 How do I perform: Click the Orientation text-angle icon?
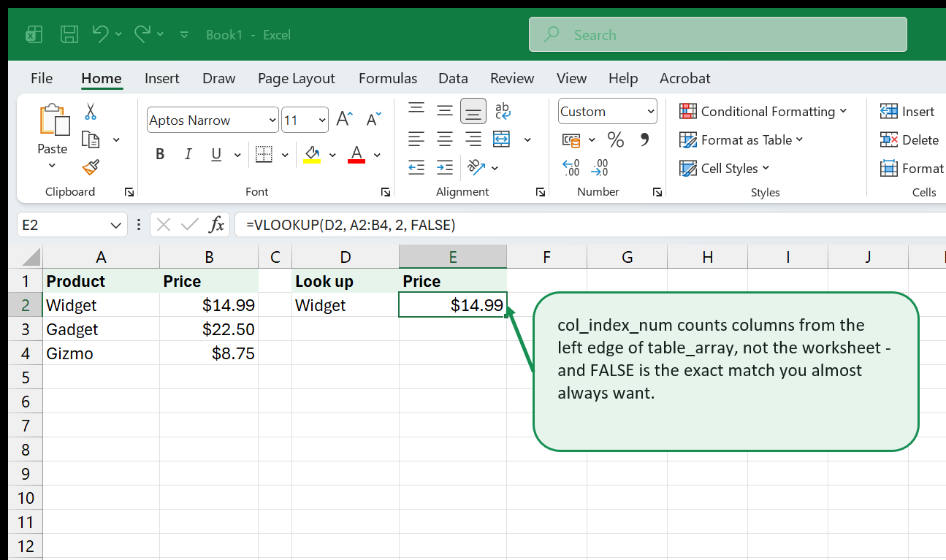point(476,167)
